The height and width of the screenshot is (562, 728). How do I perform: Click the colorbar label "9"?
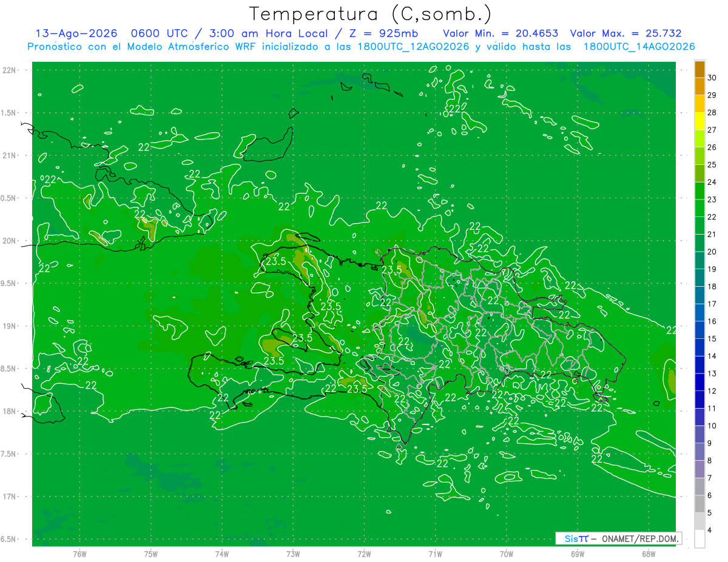[710, 443]
